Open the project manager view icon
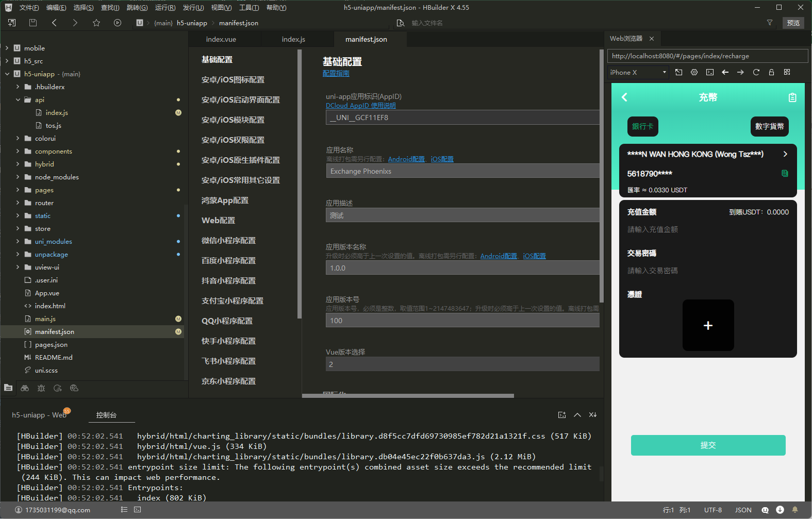 8,388
